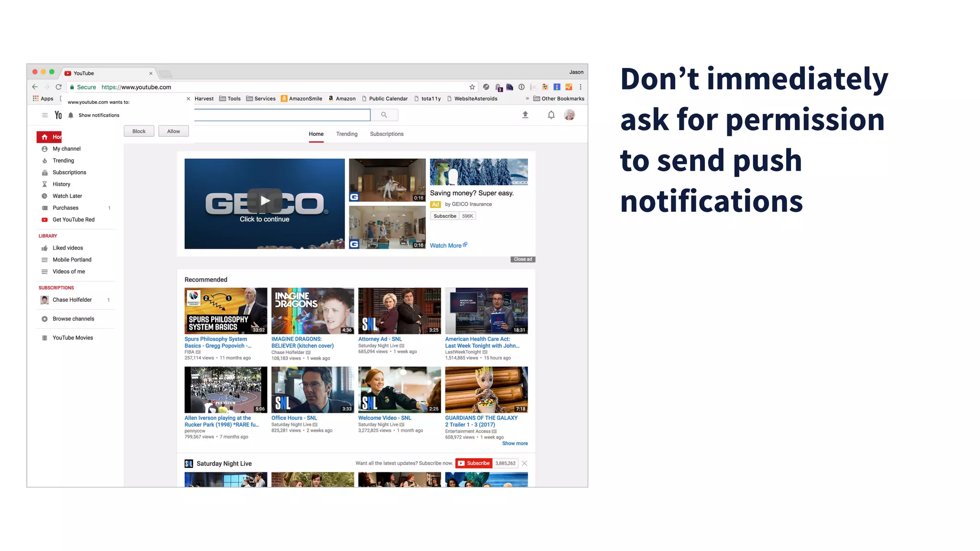
Task: Open Attorney Ad - SNL title link
Action: [x=380, y=339]
